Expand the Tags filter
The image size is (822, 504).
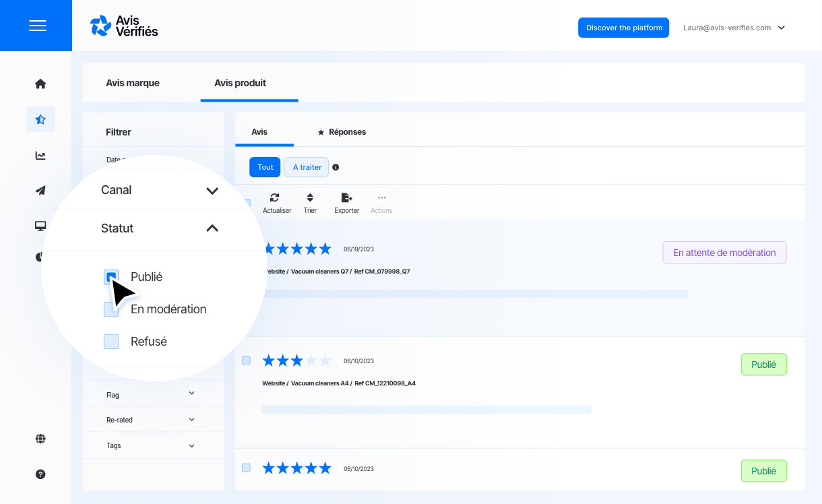point(191,445)
